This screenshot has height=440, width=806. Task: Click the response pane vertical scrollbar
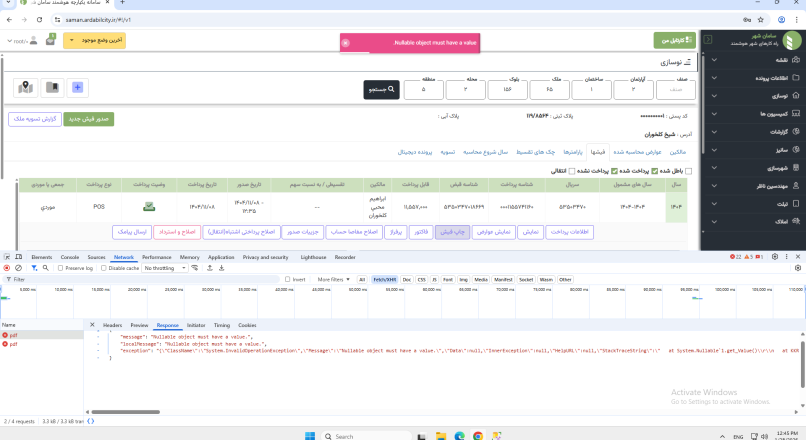pyautogui.click(x=802, y=362)
